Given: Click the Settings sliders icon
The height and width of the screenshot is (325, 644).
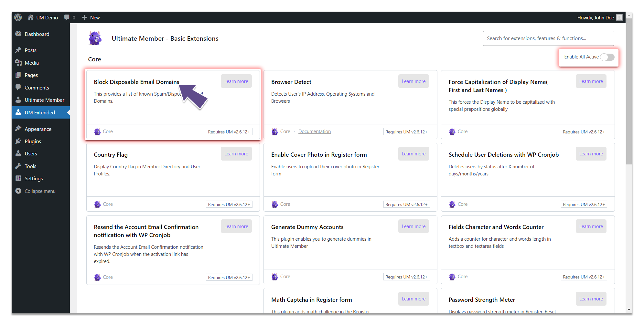Looking at the screenshot, I should coord(18,178).
